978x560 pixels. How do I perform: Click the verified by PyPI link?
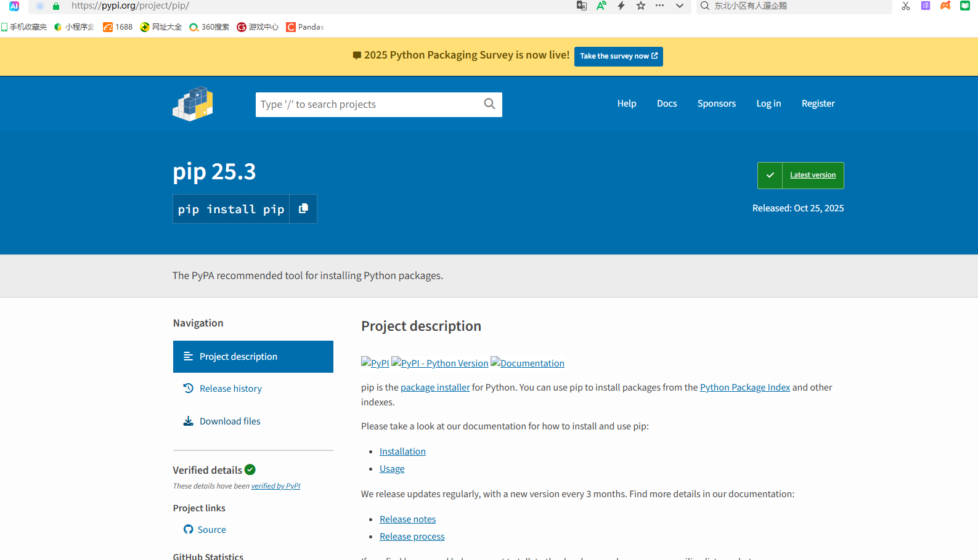(x=275, y=486)
